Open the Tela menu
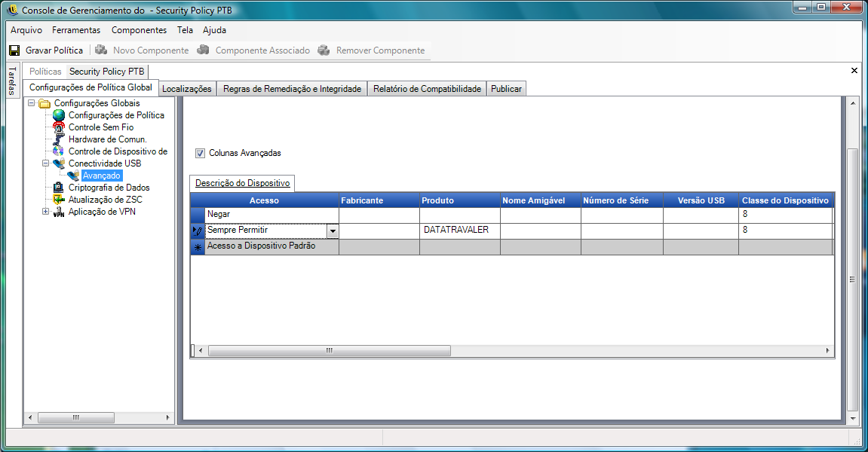868x452 pixels. pyautogui.click(x=185, y=30)
